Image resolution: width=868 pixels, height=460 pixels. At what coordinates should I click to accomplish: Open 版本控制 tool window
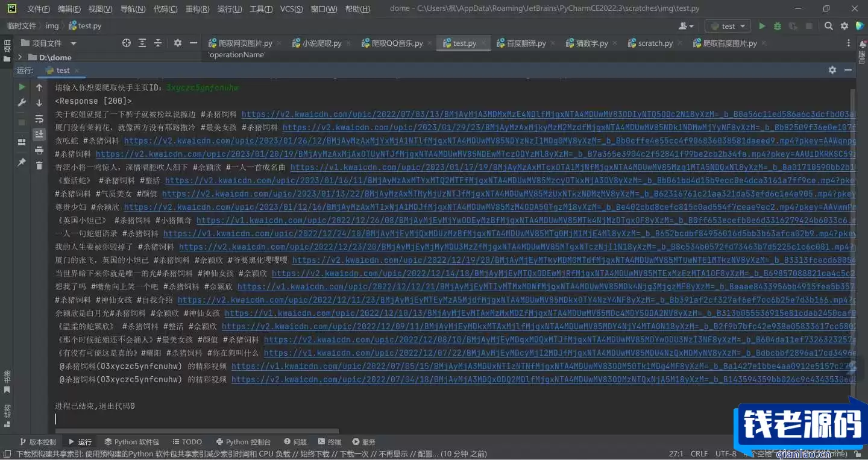pos(37,442)
